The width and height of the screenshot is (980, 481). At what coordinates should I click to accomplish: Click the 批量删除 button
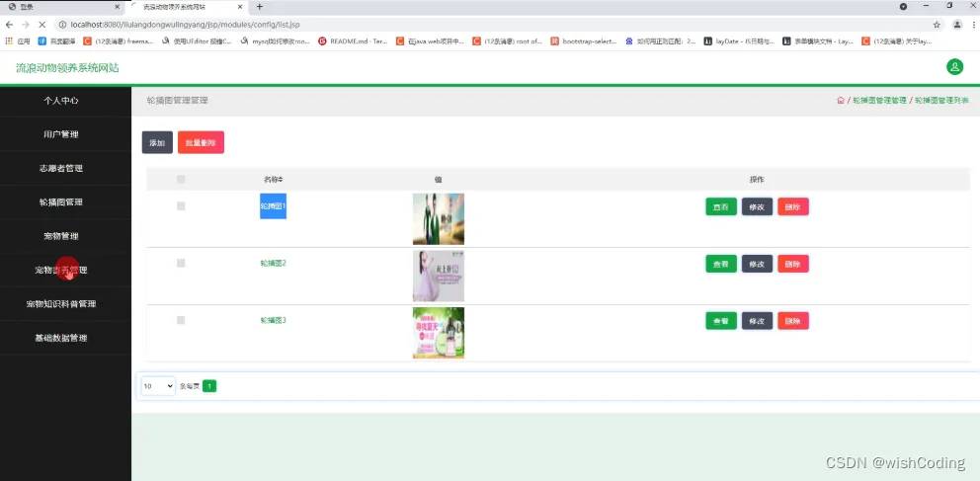(x=201, y=142)
